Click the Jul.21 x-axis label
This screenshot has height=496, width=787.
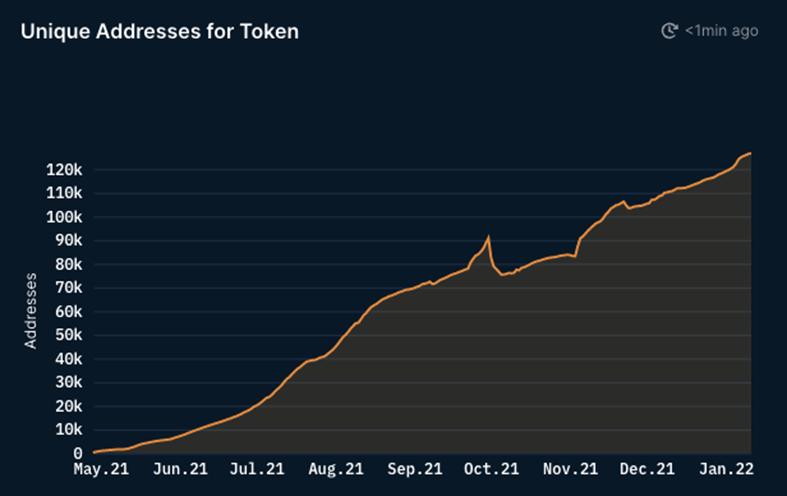coord(258,468)
